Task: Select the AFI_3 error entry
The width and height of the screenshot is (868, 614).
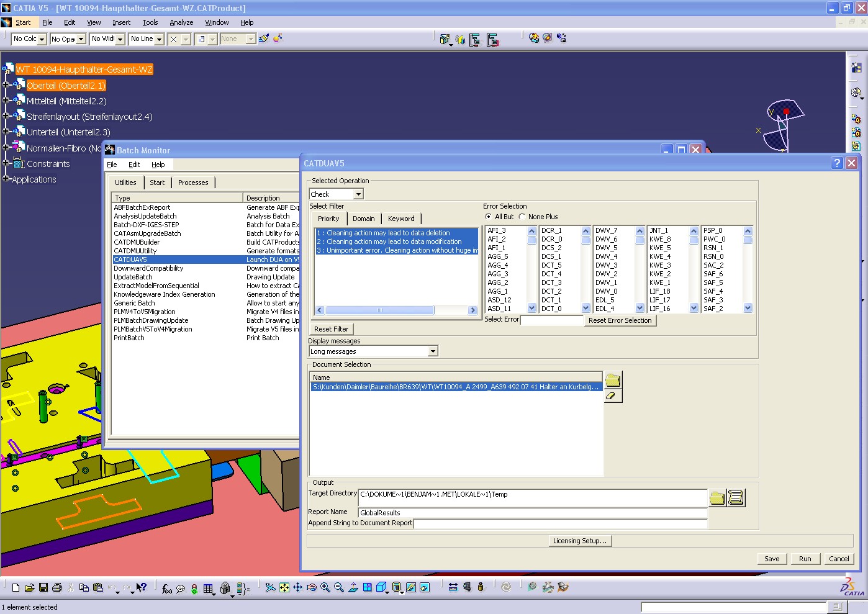Action: pos(497,230)
